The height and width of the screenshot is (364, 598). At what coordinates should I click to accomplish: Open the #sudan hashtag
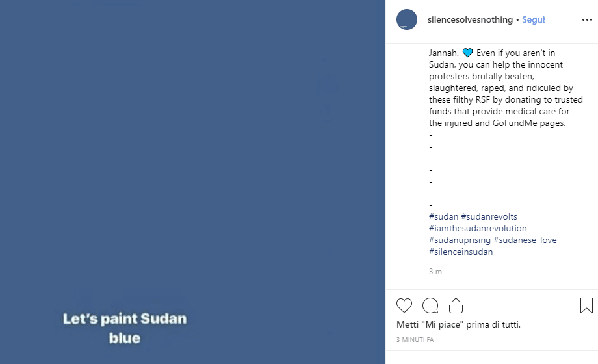(443, 216)
